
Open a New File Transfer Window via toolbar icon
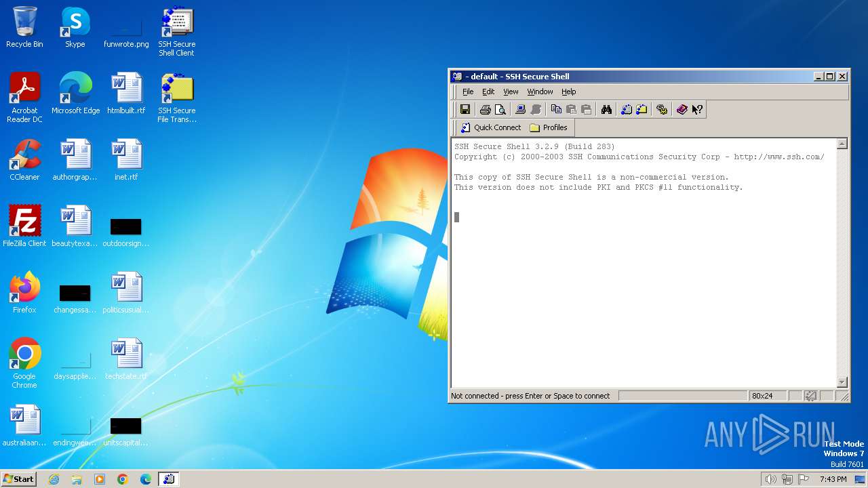tap(642, 110)
